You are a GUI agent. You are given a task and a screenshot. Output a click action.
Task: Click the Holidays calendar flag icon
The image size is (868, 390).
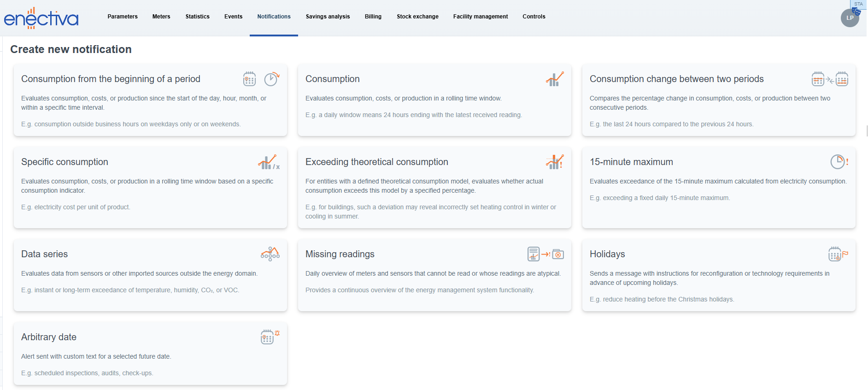pos(838,254)
